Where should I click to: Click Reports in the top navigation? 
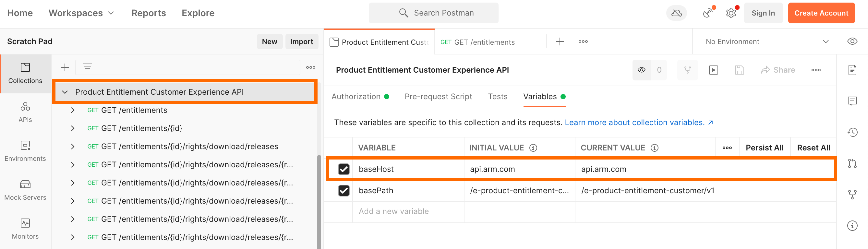click(x=149, y=13)
